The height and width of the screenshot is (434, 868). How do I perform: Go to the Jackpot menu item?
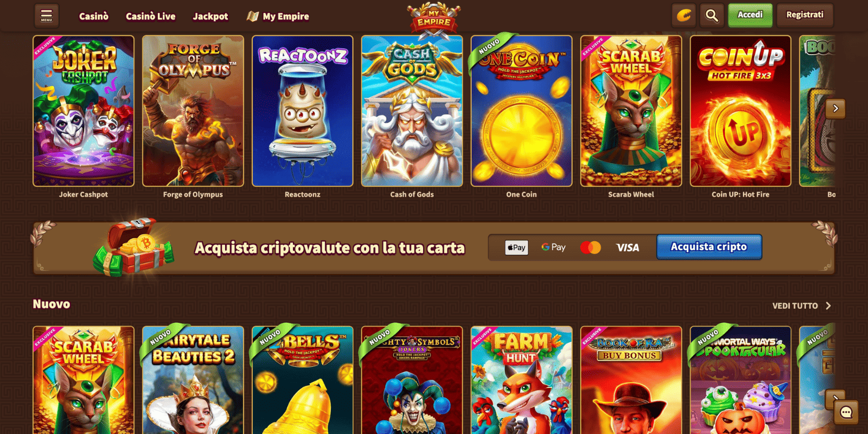210,16
